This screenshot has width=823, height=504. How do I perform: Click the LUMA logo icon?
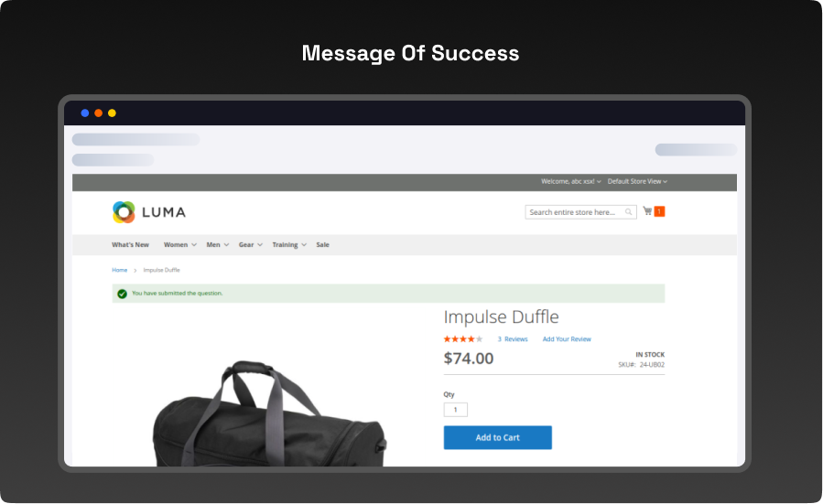point(124,212)
